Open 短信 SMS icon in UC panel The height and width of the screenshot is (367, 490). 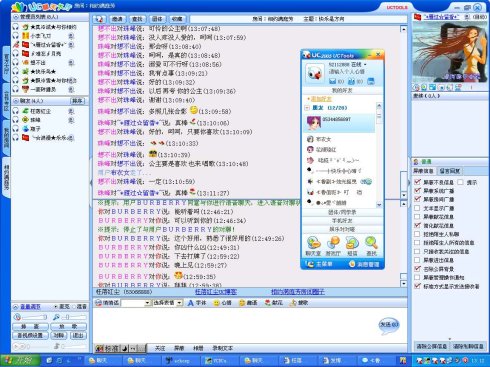352,246
